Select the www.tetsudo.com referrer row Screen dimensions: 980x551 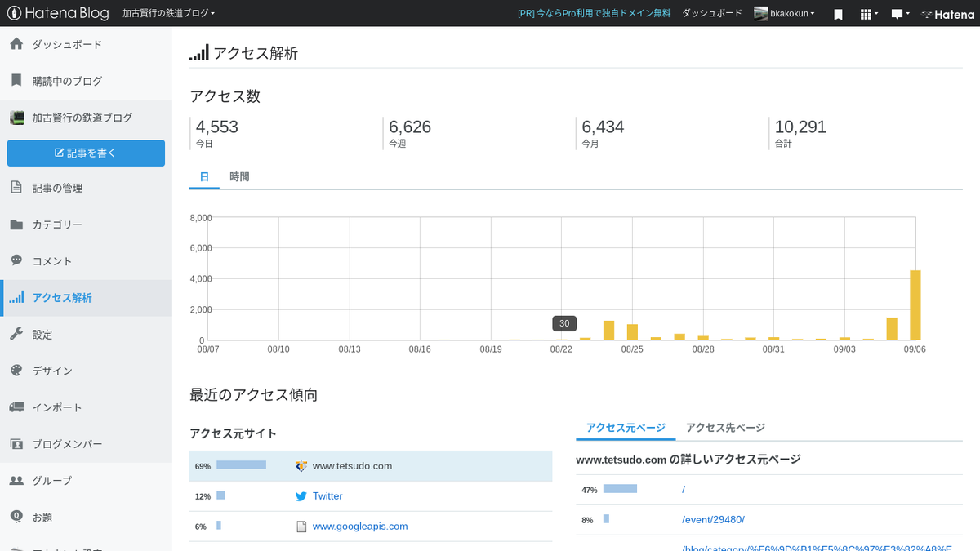[371, 466]
